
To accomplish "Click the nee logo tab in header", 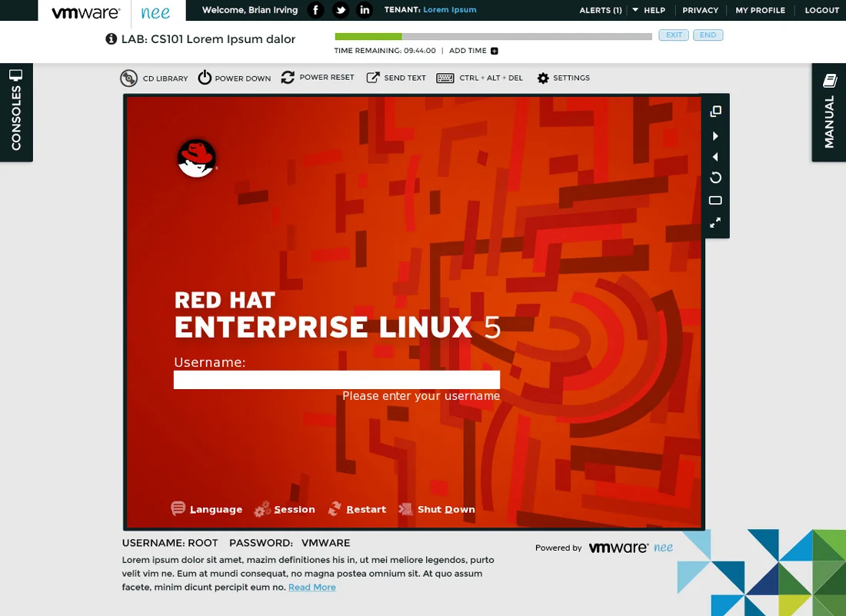I will pyautogui.click(x=155, y=12).
